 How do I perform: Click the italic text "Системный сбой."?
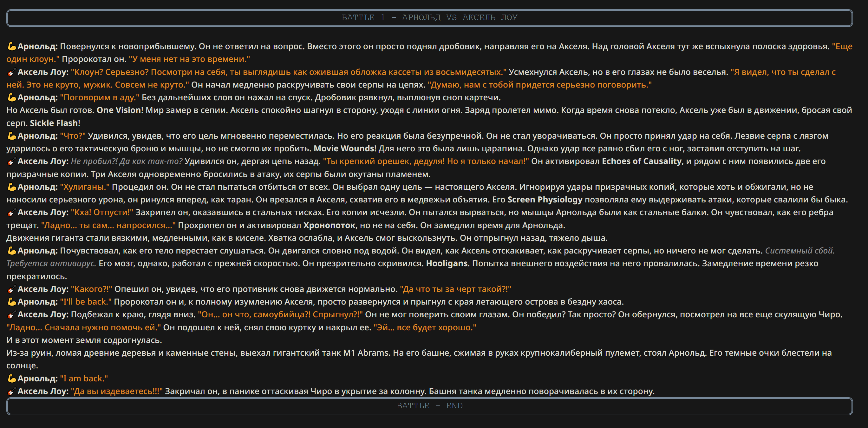coord(800,251)
